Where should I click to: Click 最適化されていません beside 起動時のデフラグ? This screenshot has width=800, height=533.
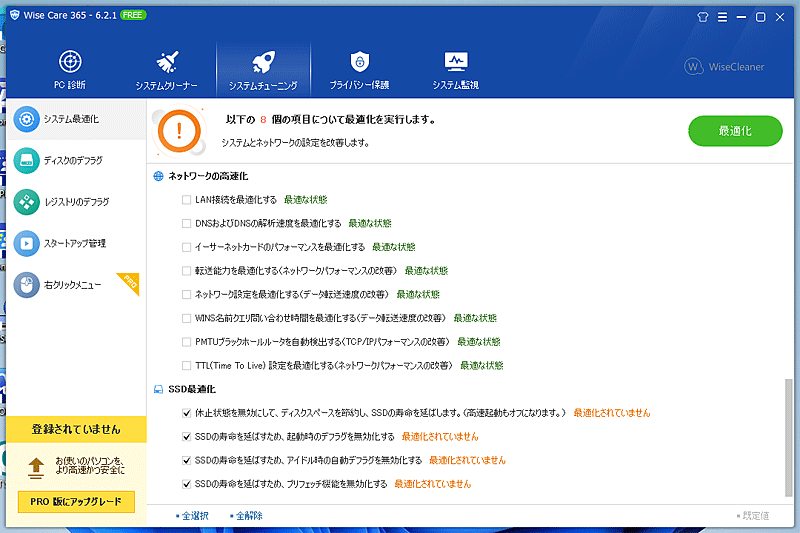pos(440,437)
